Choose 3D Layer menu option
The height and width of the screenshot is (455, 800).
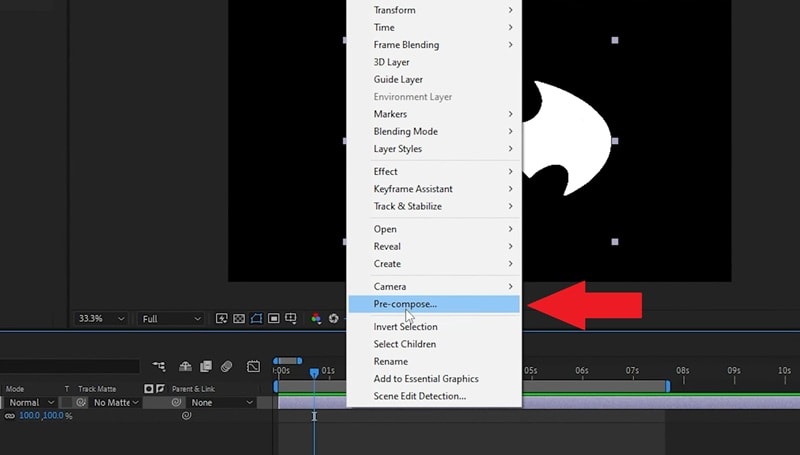tap(434, 62)
